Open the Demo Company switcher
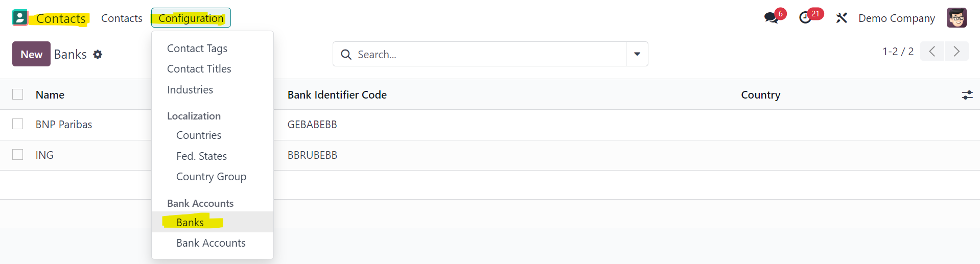Viewport: 980px width, 264px height. (897, 18)
